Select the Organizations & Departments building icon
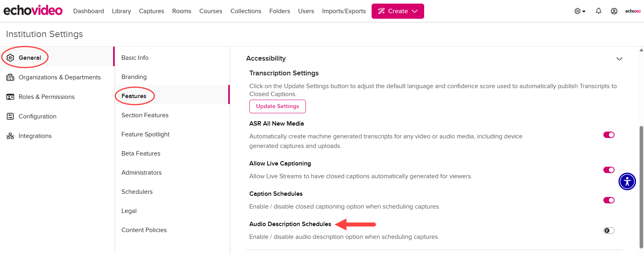Screen dimensions: 644x256 click(x=11, y=77)
